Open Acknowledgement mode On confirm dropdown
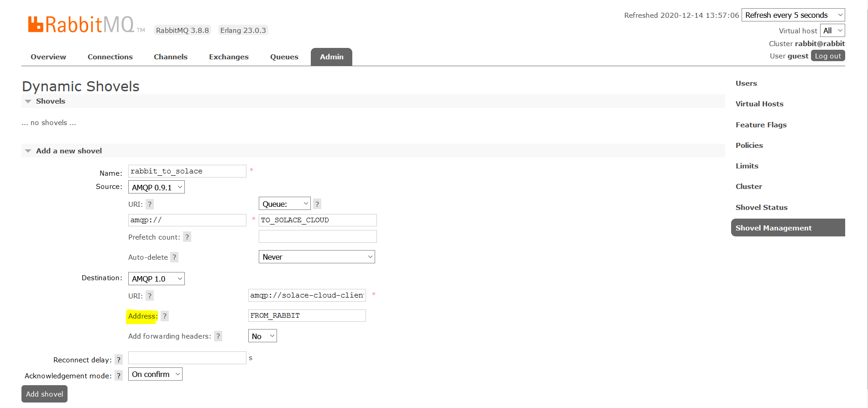The height and width of the screenshot is (408, 868). click(155, 374)
